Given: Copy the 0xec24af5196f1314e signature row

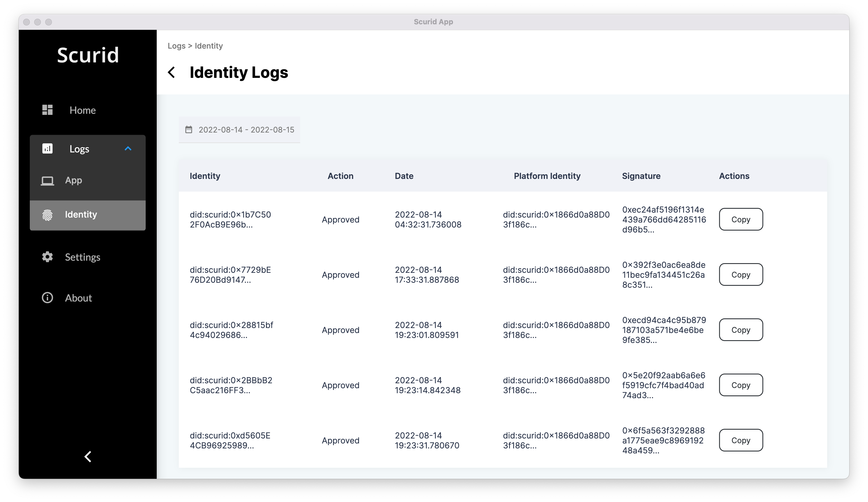Looking at the screenshot, I should (741, 219).
